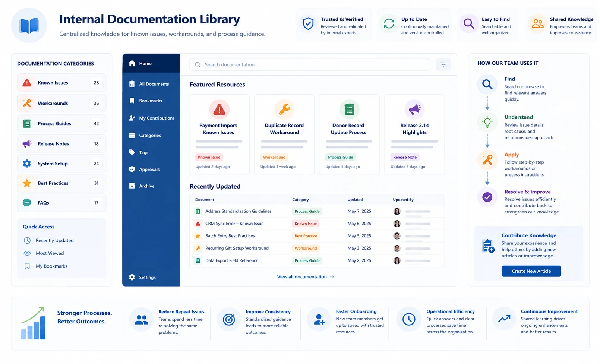Screen dimensions: 600x364
Task: Click the Document column header
Action: tap(205, 200)
